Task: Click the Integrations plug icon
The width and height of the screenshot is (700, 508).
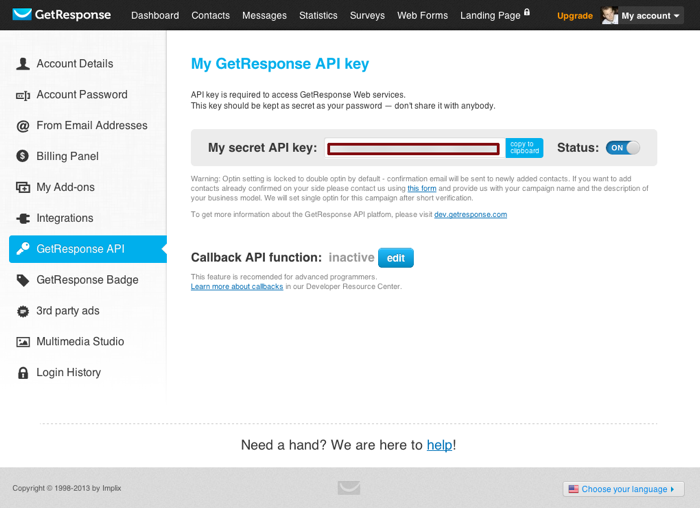Action: click(23, 218)
